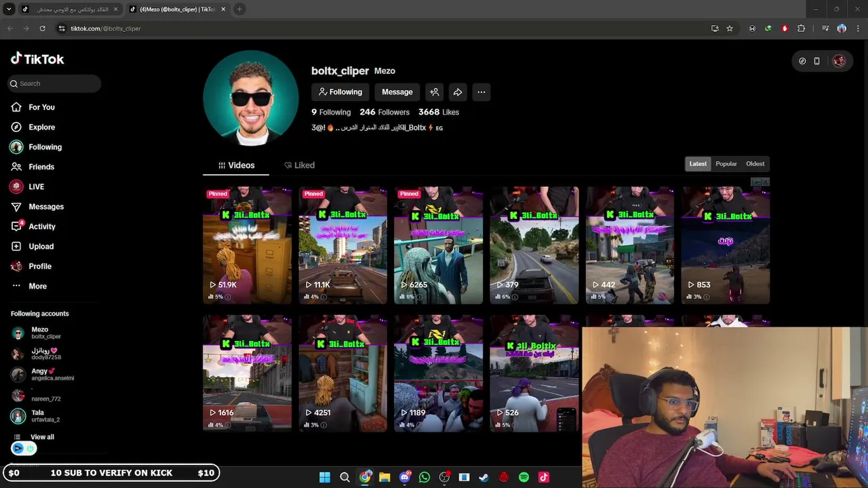
Task: Open the video with 1616 views
Action: [248, 373]
